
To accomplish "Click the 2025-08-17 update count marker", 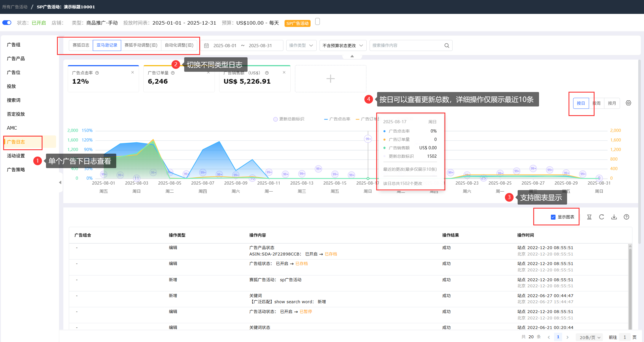I will (x=368, y=139).
